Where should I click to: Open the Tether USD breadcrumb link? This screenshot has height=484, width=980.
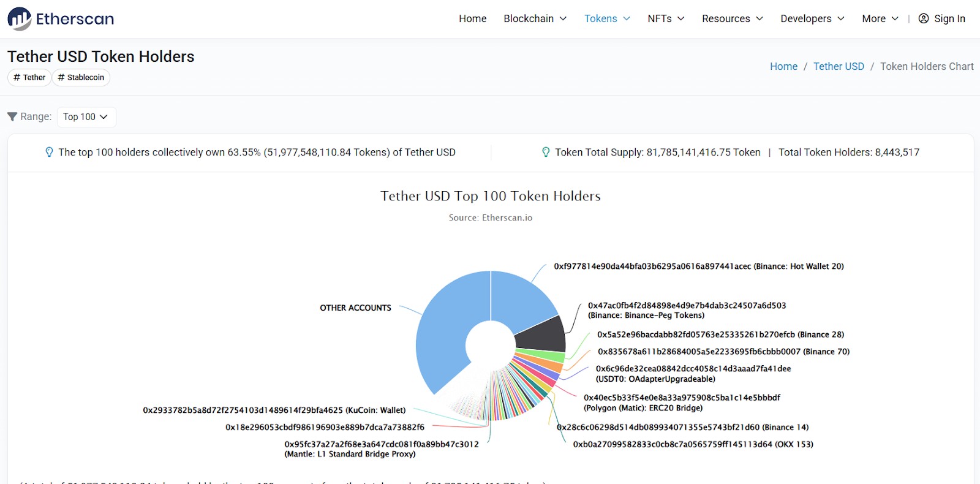tap(839, 66)
